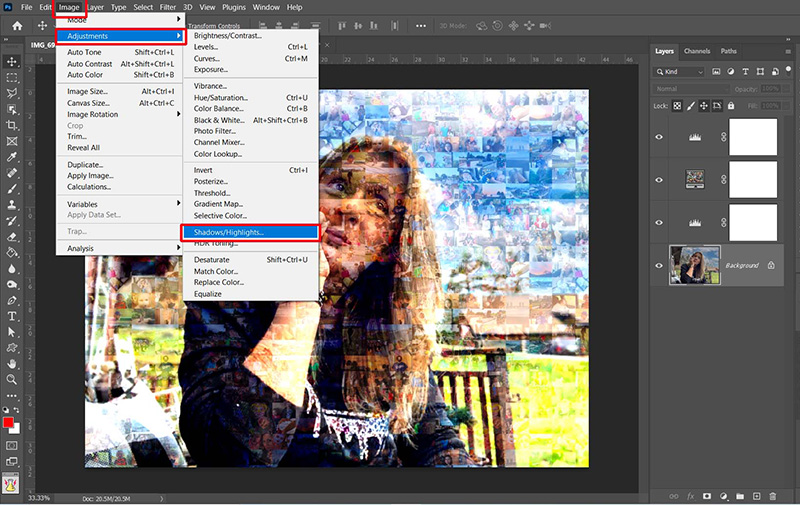The height and width of the screenshot is (505, 800).
Task: Toggle Lock image pixels brush icon
Action: pos(690,106)
